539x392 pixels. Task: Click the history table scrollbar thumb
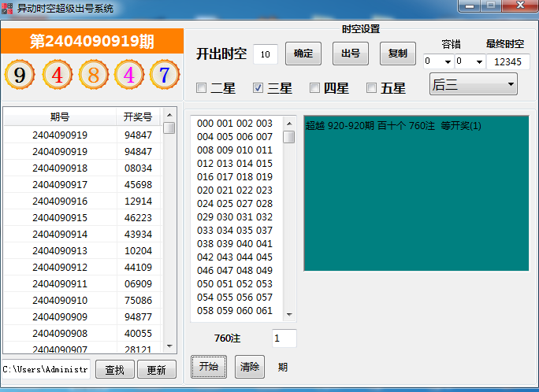pos(169,128)
